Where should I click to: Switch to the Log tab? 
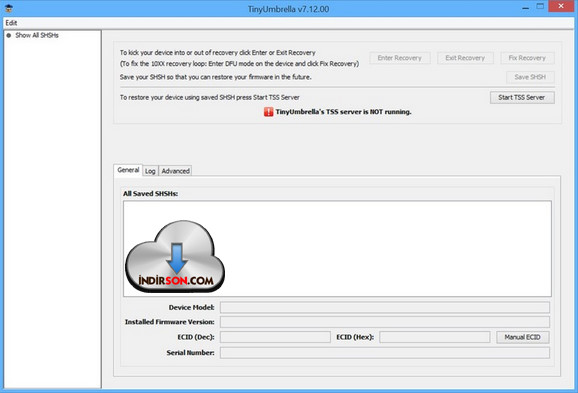(150, 171)
